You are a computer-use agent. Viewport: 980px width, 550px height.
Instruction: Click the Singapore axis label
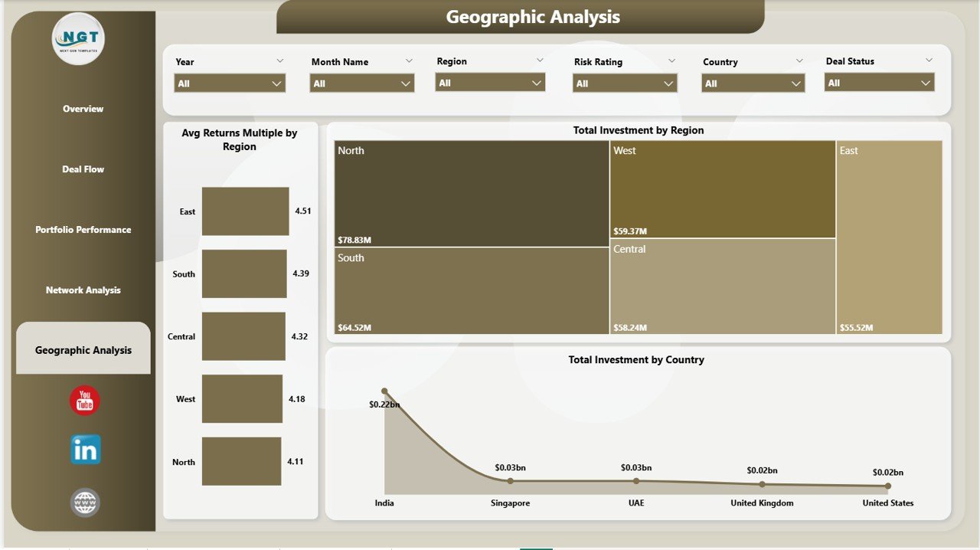511,503
